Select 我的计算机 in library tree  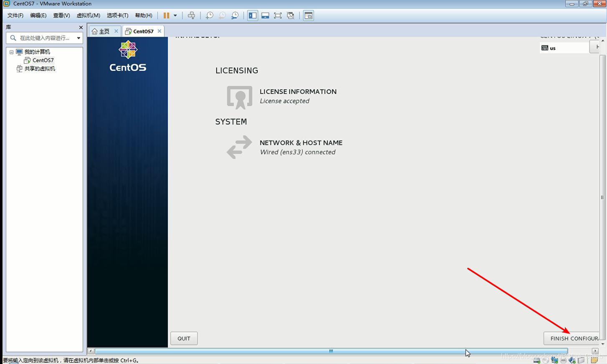(x=37, y=52)
